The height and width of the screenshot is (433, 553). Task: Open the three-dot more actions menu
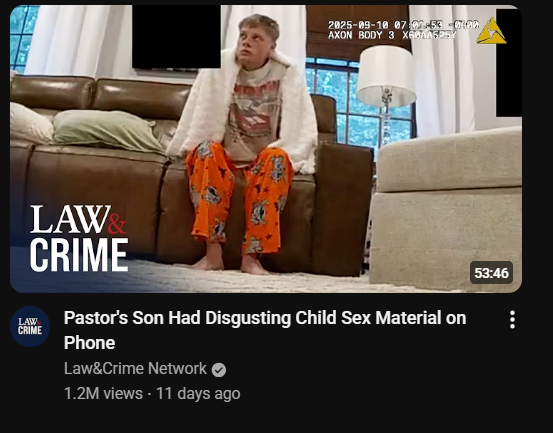pyautogui.click(x=512, y=320)
